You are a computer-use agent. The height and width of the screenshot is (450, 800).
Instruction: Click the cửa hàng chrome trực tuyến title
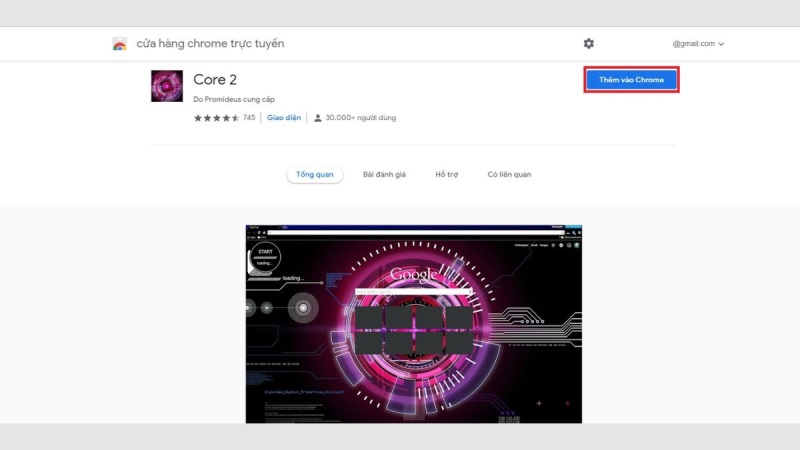click(211, 44)
